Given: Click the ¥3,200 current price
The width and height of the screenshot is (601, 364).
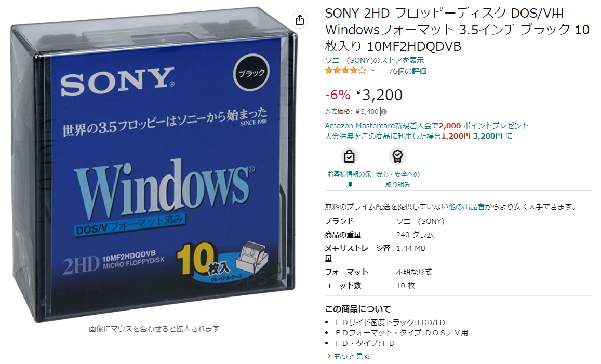Looking at the screenshot, I should [x=380, y=95].
